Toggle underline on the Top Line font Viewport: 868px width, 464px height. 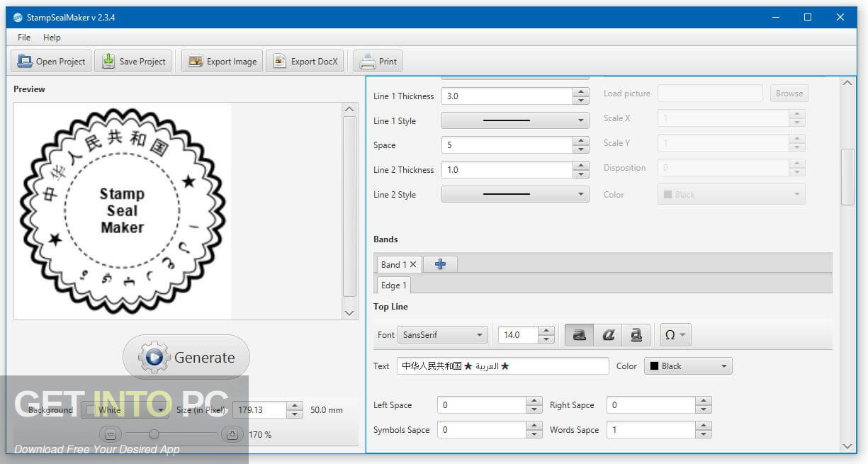pyautogui.click(x=636, y=334)
